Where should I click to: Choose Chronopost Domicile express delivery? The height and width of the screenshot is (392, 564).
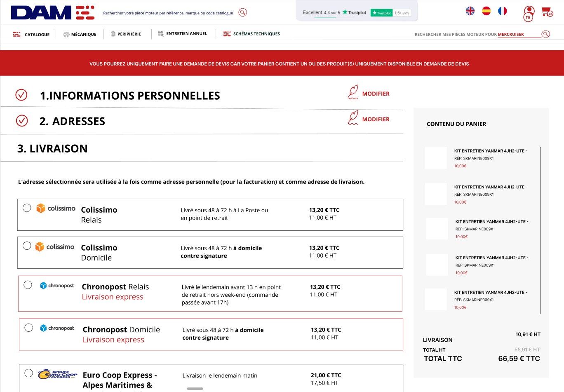pos(28,328)
